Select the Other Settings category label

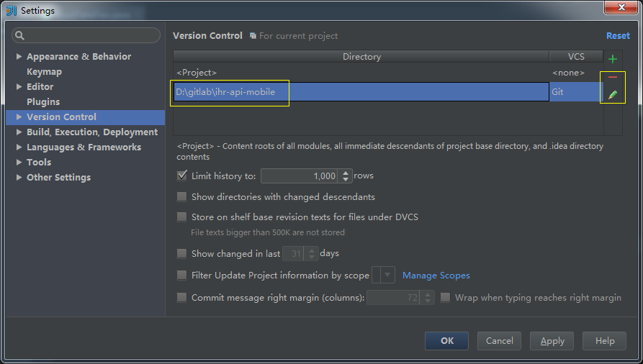click(58, 177)
